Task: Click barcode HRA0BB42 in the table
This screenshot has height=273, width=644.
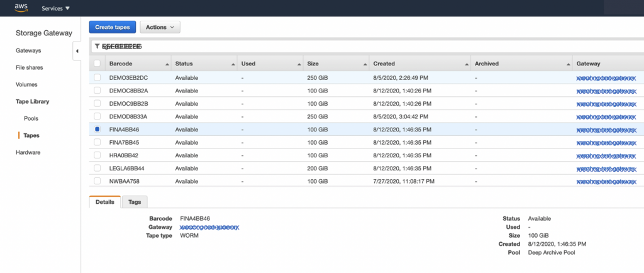Action: [x=124, y=155]
